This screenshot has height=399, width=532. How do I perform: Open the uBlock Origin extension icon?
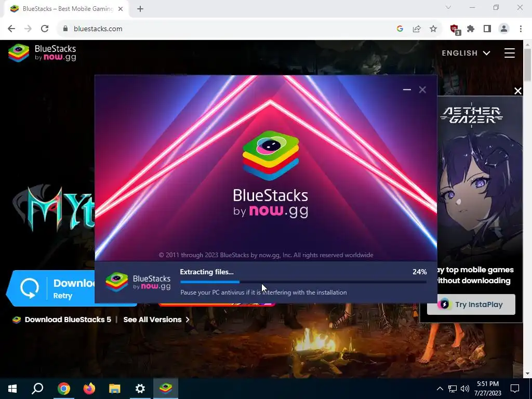click(455, 29)
